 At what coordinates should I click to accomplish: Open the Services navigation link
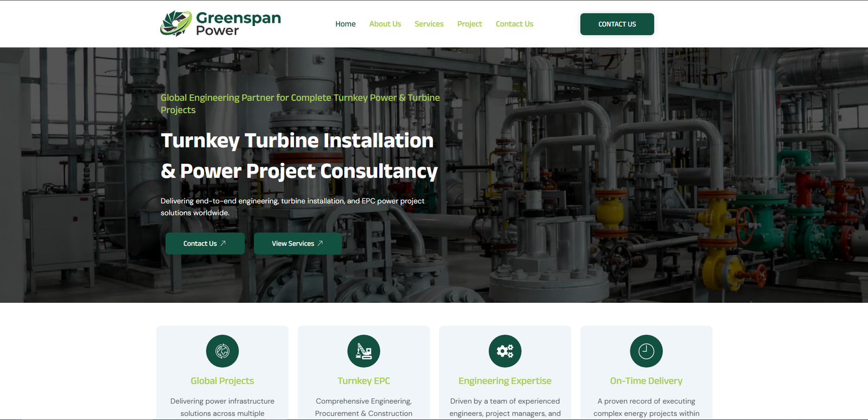429,24
